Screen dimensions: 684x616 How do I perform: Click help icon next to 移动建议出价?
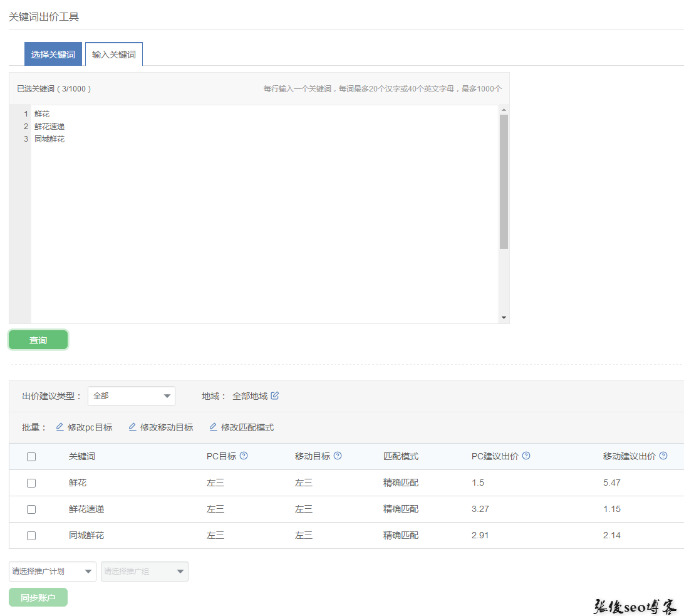(x=663, y=456)
